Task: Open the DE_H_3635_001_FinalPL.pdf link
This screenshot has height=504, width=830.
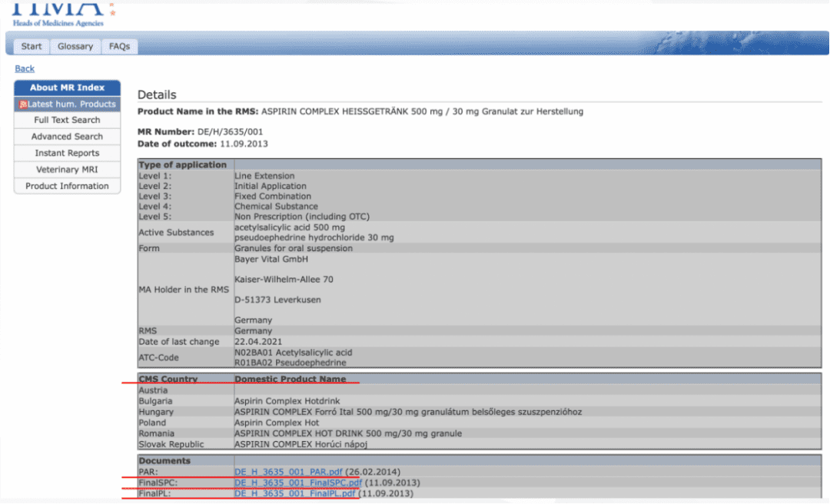Action: 295,493
